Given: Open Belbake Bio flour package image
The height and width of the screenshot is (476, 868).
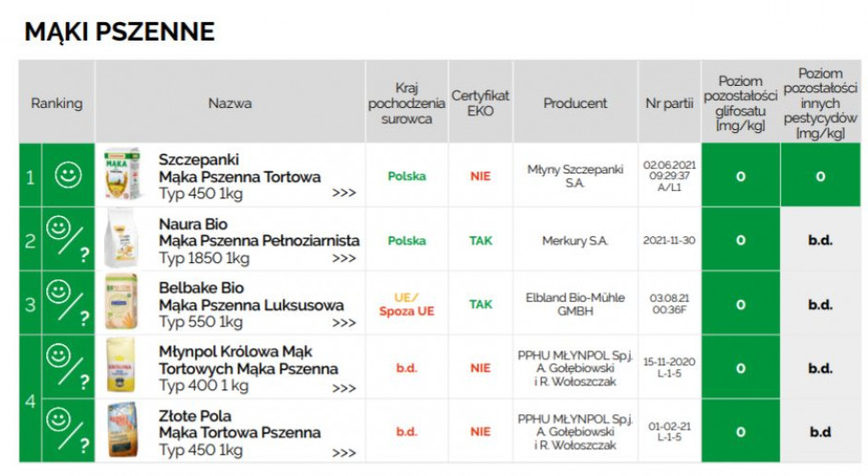Looking at the screenshot, I should click(x=121, y=302).
